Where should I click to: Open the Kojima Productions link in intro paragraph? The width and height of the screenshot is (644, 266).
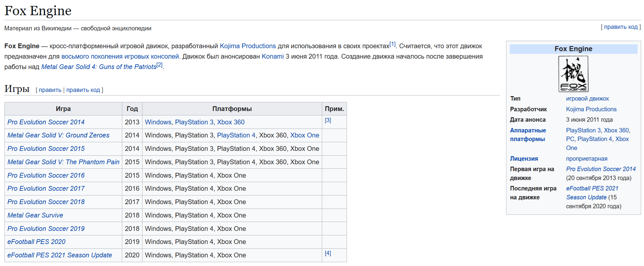click(248, 46)
